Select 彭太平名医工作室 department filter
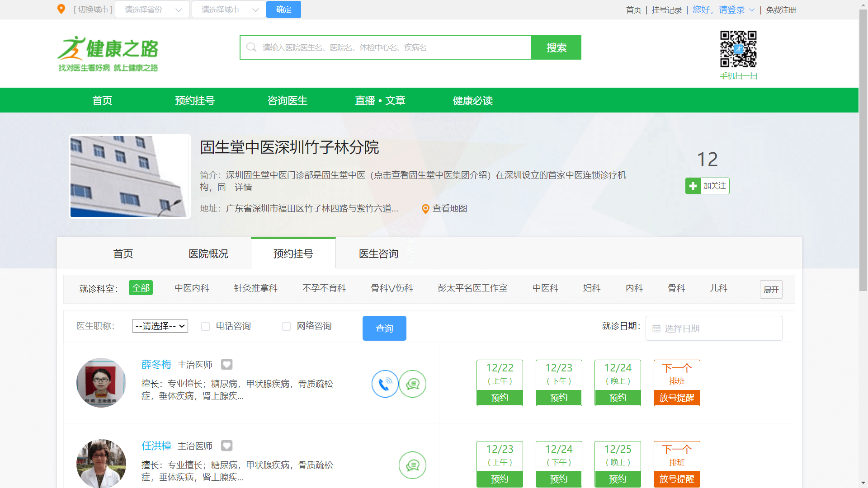 (472, 288)
